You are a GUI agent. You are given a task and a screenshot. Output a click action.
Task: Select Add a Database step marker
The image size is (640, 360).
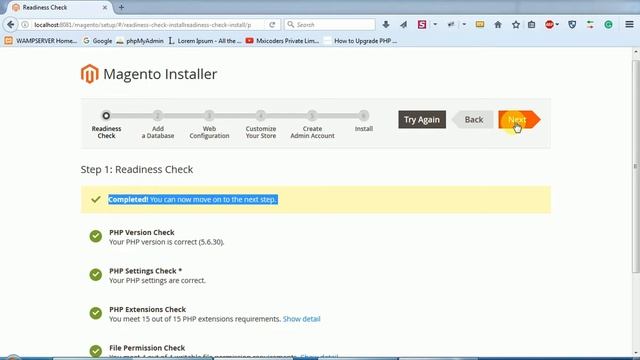pos(158,116)
